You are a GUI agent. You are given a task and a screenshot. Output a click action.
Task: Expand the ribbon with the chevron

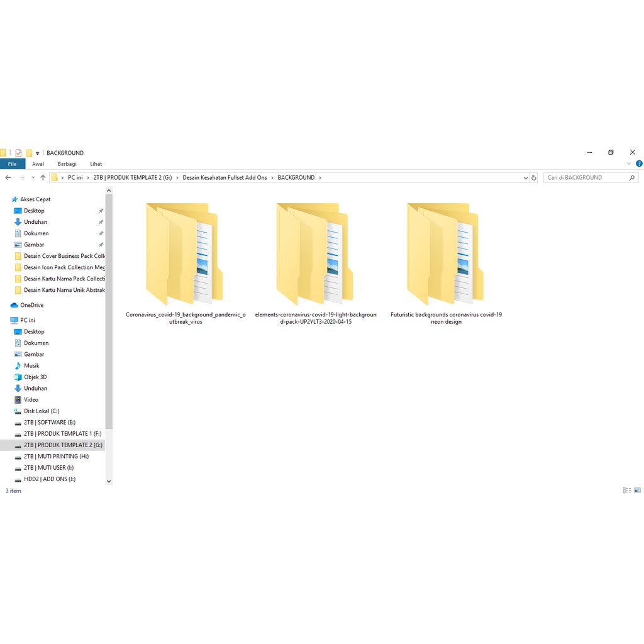pos(629,164)
